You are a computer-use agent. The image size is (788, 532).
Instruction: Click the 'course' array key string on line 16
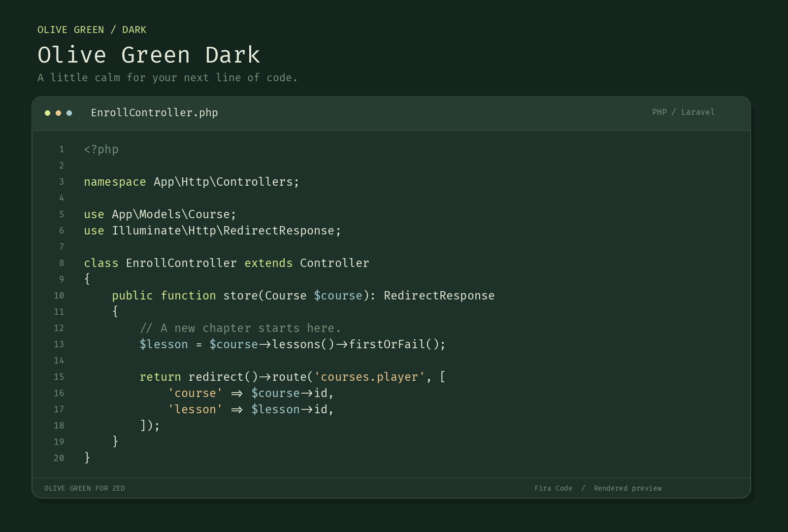click(195, 393)
